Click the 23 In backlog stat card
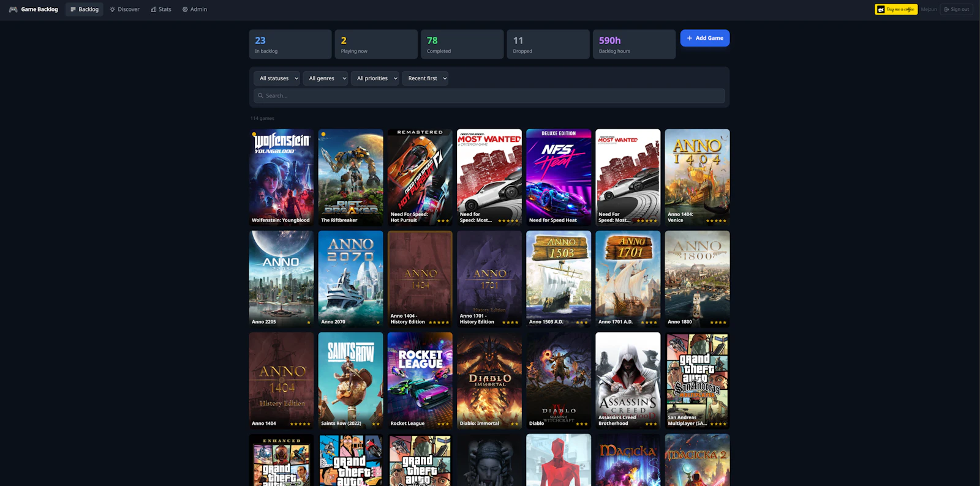 [x=290, y=44]
